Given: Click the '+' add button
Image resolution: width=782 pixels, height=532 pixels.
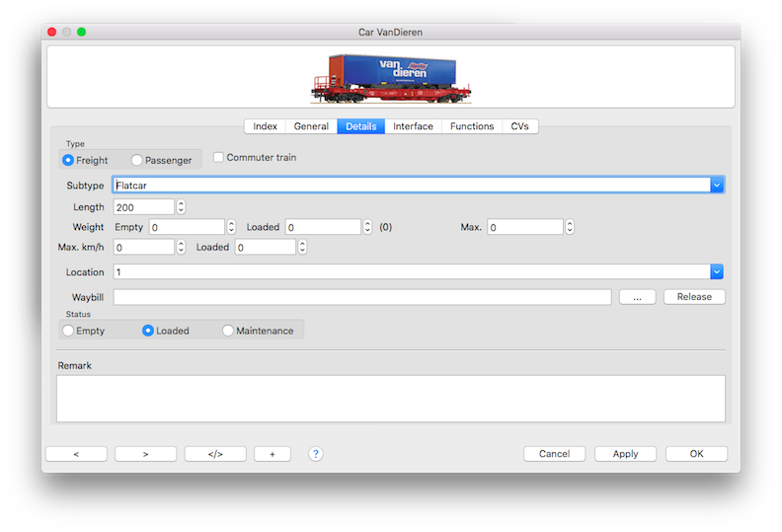Looking at the screenshot, I should [x=273, y=454].
